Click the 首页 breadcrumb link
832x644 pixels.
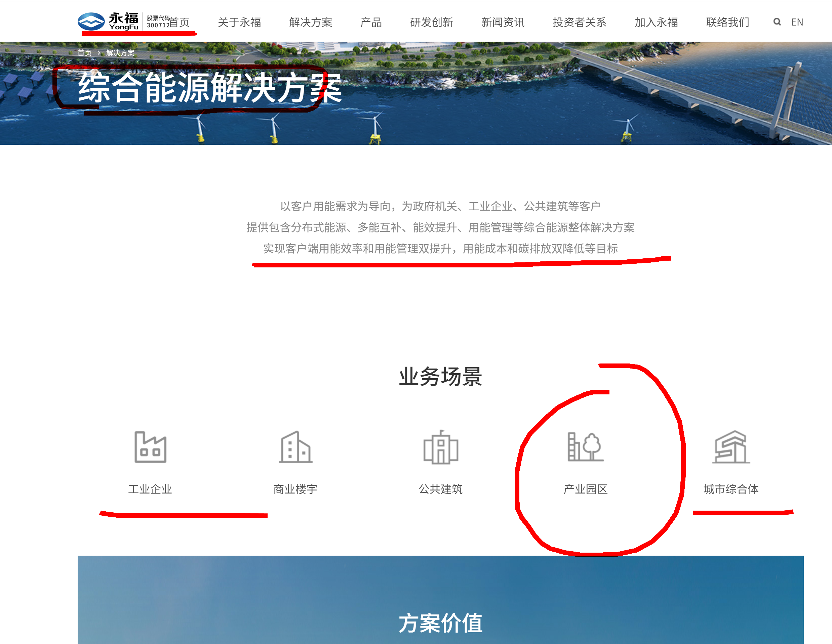tap(85, 52)
